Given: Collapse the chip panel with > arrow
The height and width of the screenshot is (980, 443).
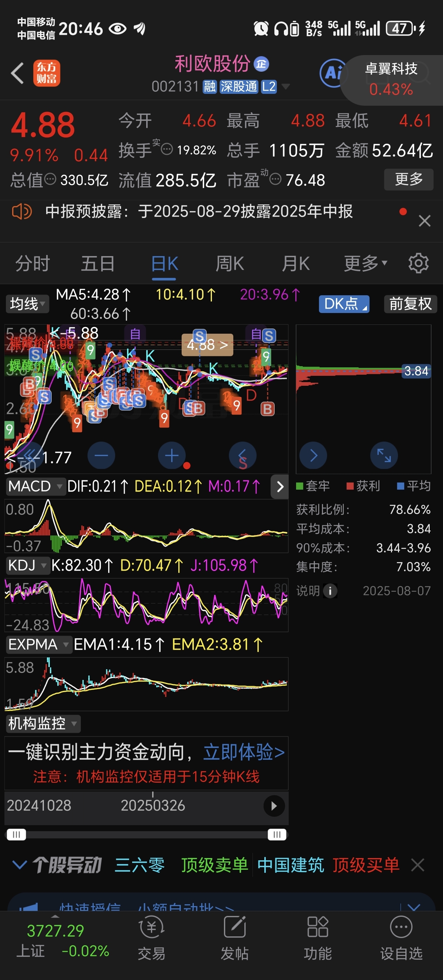Looking at the screenshot, I should pyautogui.click(x=280, y=487).
